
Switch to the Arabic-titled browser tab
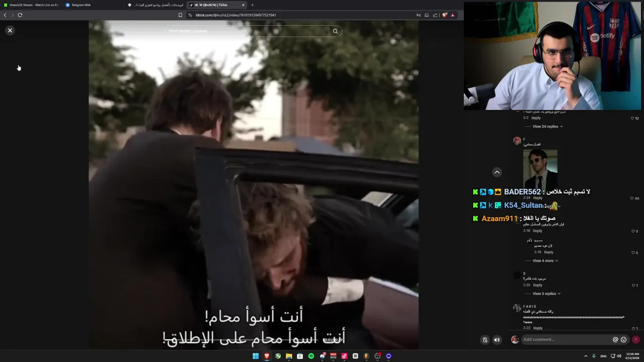click(x=155, y=5)
